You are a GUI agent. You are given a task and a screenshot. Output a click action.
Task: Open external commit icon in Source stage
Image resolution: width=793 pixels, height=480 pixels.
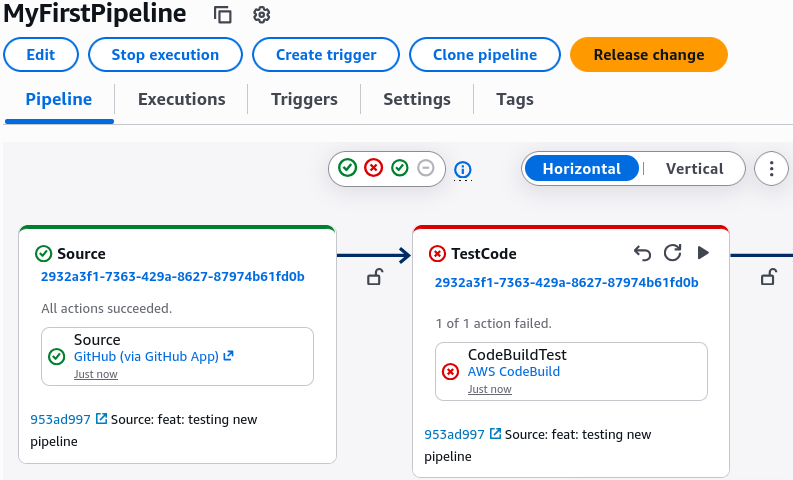pyautogui.click(x=101, y=419)
